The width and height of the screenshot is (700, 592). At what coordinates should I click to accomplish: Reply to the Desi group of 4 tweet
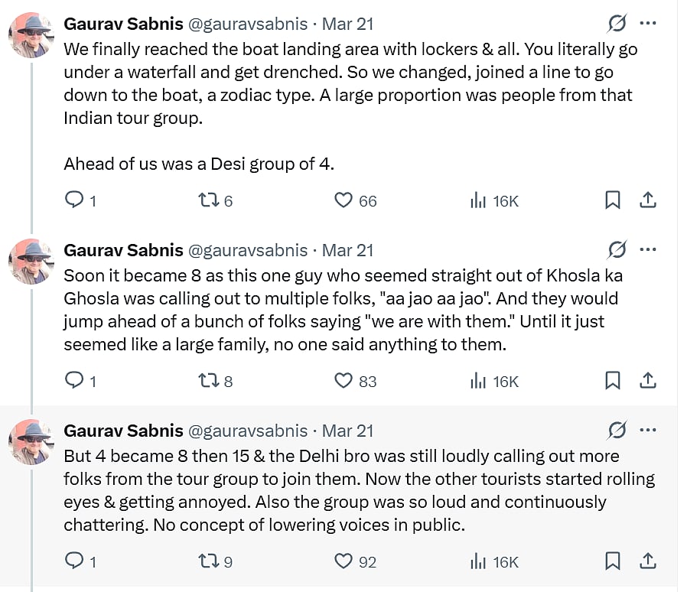click(74, 200)
